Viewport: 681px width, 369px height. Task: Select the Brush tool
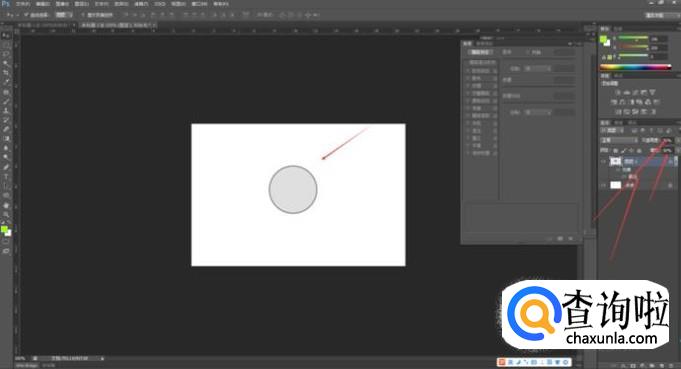coord(6,101)
